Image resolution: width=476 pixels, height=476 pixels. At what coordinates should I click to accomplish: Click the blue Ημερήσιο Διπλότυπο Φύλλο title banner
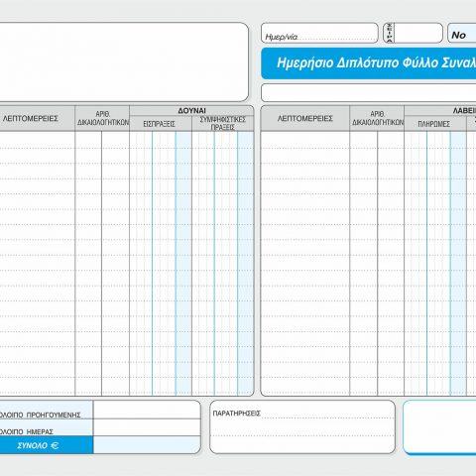pyautogui.click(x=369, y=63)
